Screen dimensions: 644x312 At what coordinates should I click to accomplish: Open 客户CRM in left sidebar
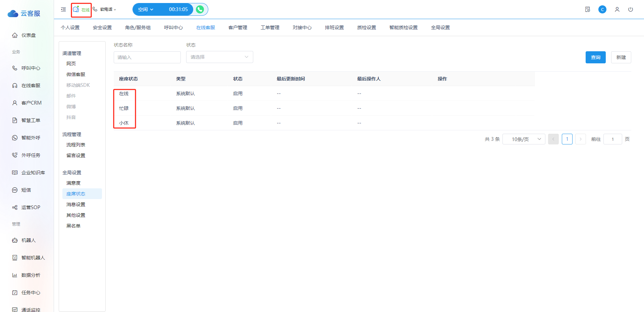pyautogui.click(x=27, y=103)
